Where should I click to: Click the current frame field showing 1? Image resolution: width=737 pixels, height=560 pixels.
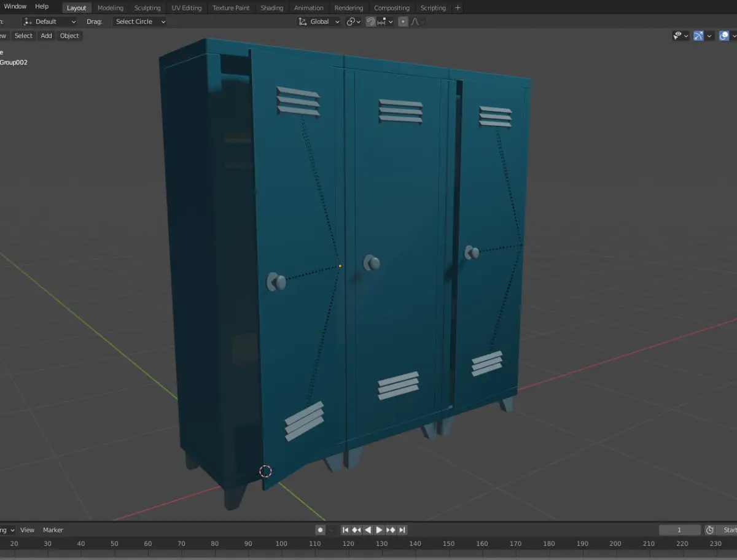[679, 530]
